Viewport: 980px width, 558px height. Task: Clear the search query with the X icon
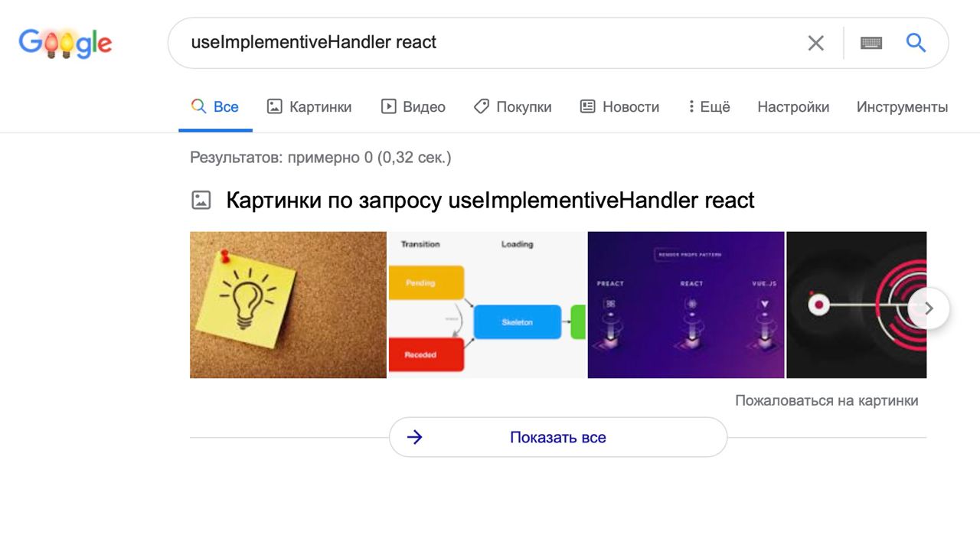point(816,43)
